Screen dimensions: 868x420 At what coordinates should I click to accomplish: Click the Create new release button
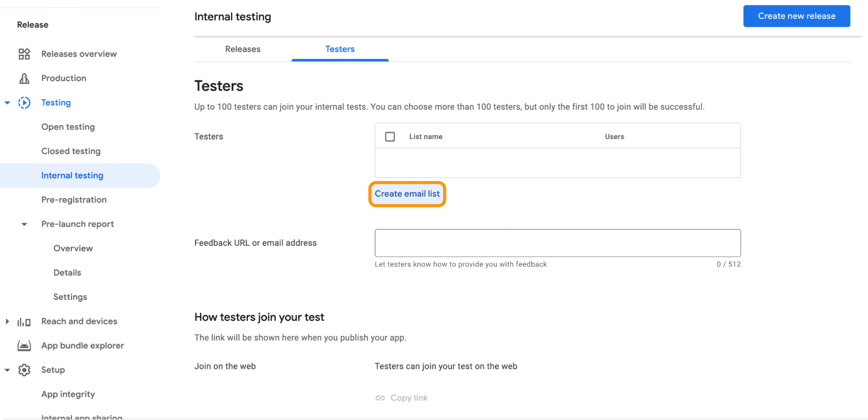[796, 16]
